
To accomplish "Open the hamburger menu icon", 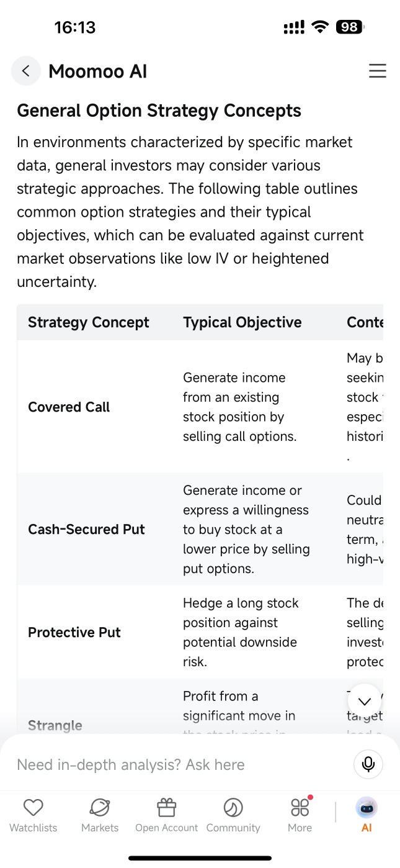I will (377, 71).
